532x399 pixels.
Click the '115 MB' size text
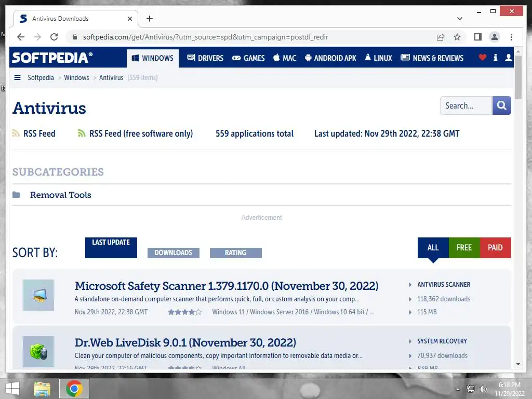427,312
